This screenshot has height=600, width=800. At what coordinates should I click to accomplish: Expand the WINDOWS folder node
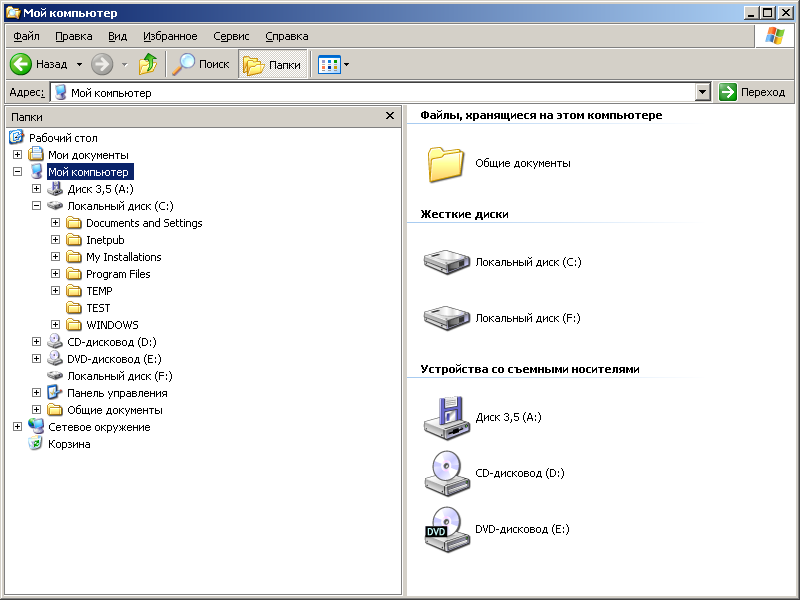(55, 324)
